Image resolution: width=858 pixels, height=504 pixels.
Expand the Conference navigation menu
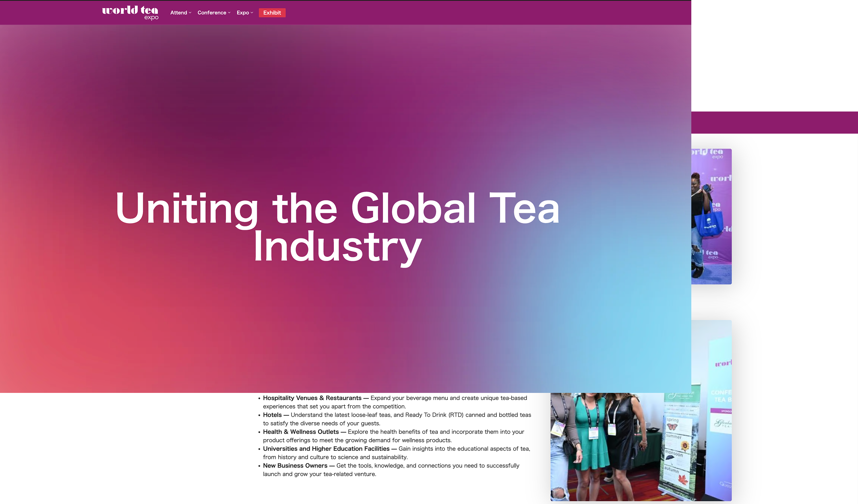click(x=212, y=13)
